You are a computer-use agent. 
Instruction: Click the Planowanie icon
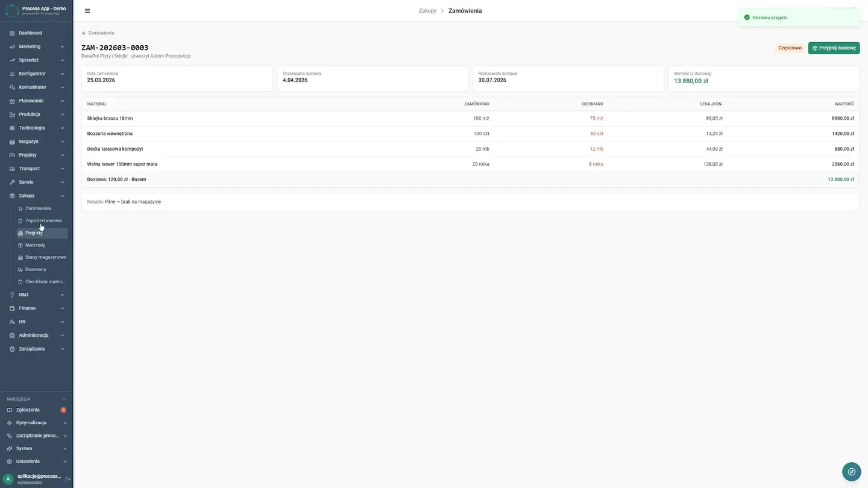(x=12, y=101)
